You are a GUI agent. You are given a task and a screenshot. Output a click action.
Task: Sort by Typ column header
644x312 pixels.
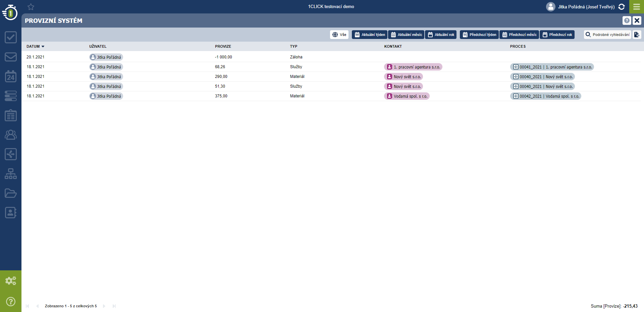tap(293, 46)
